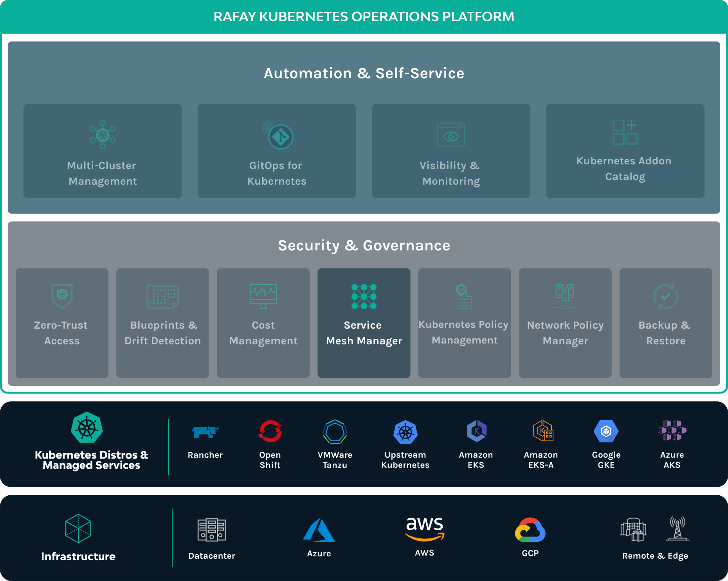728x581 pixels.
Task: Click the Azure AKS purple cubes logo
Action: [672, 430]
